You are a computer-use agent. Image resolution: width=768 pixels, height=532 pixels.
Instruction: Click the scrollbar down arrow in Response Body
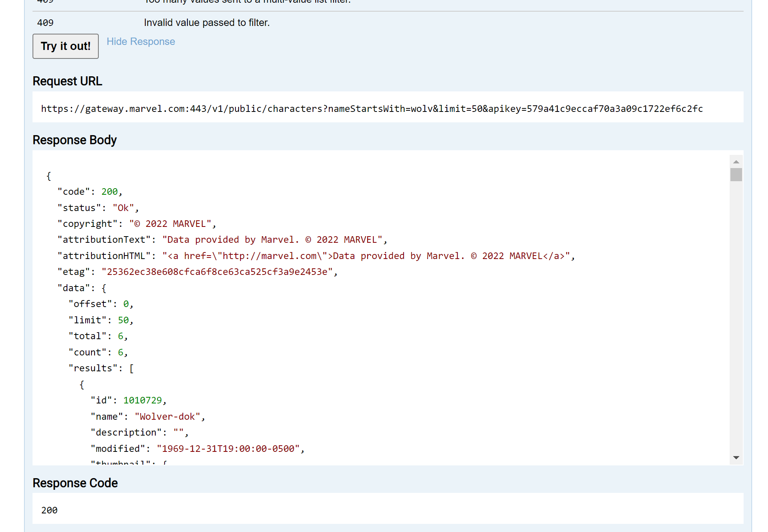point(736,458)
